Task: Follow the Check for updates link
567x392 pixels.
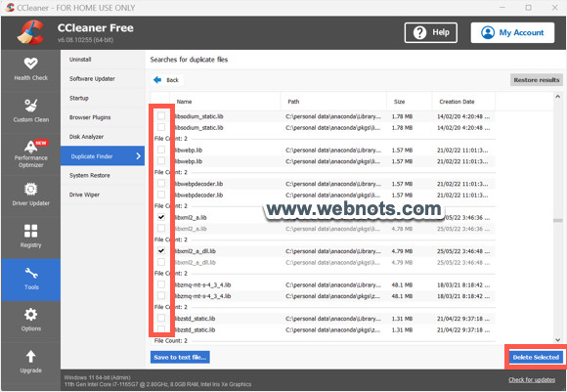Action: 532,379
